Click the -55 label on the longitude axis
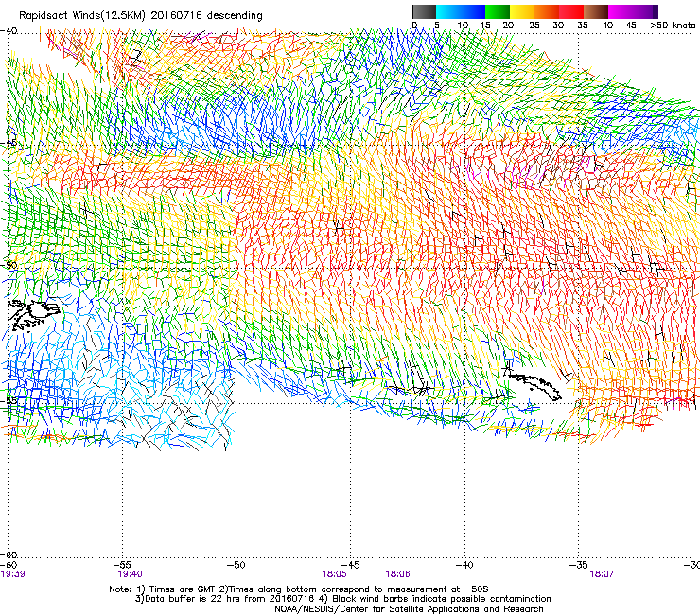 click(x=122, y=565)
